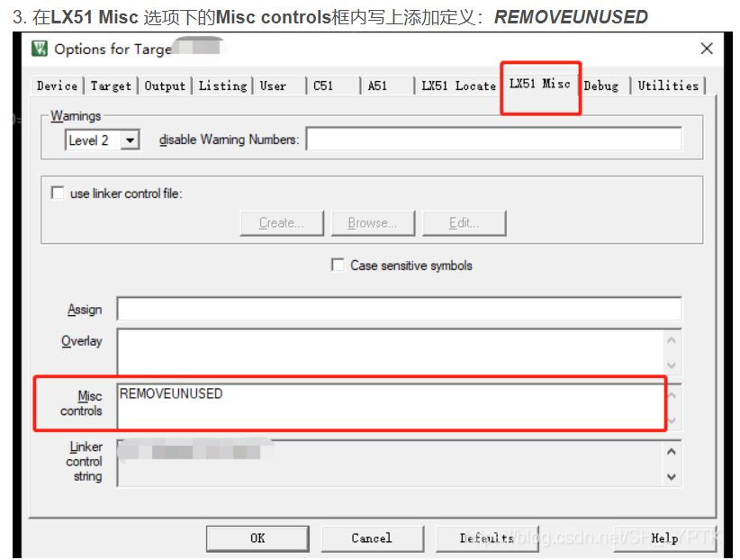The width and height of the screenshot is (740, 560).
Task: Restore settings with Defaults button
Action: click(x=486, y=538)
